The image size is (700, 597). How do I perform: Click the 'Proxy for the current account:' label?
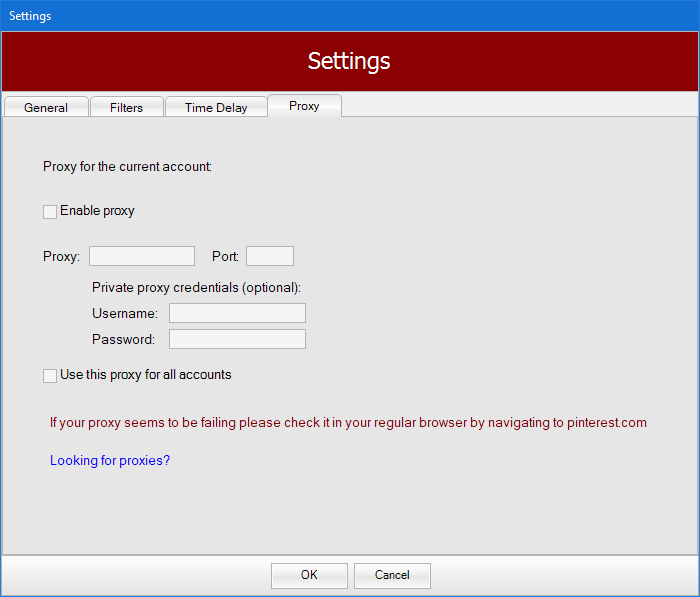(x=127, y=167)
